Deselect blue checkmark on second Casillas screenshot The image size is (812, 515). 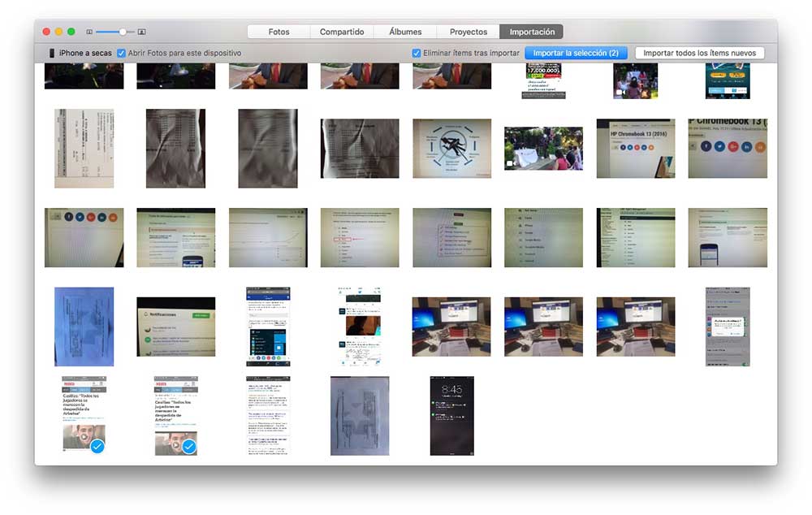pyautogui.click(x=189, y=446)
